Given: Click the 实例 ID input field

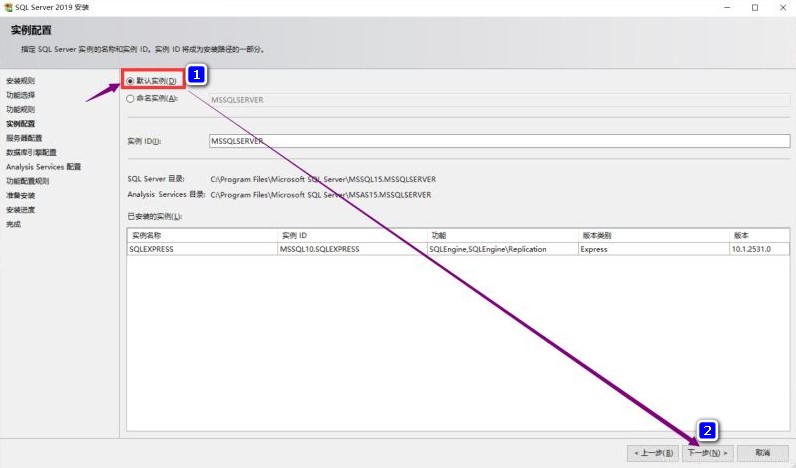Looking at the screenshot, I should [x=498, y=142].
